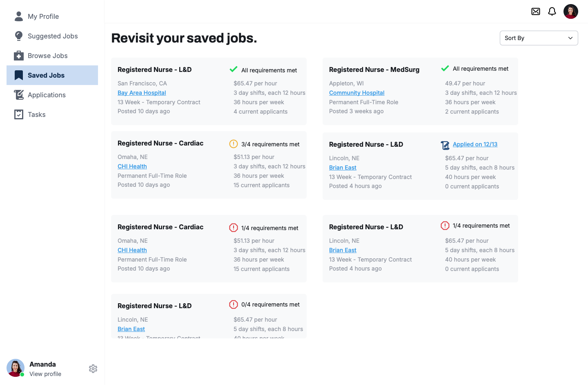
Task: Select Amanda's View profile text
Action: [45, 374]
